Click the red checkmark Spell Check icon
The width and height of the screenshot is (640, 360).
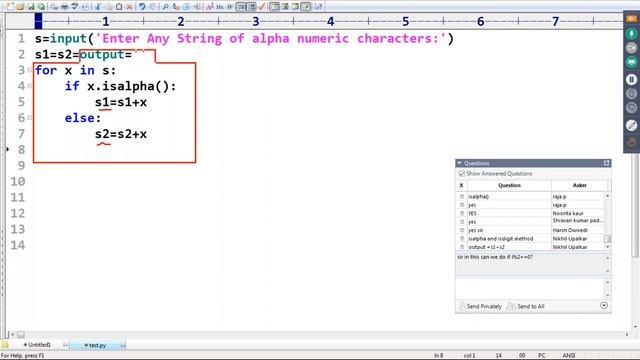point(262,6)
